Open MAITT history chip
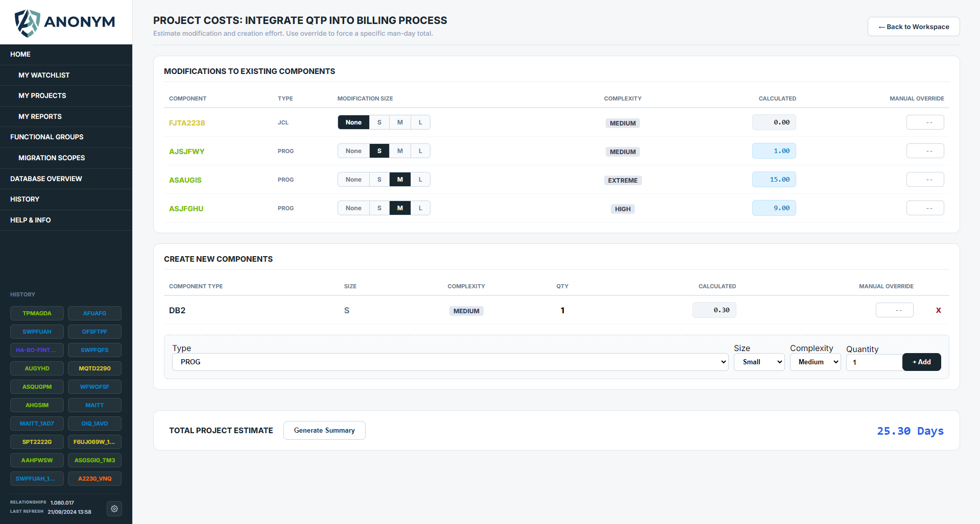The width and height of the screenshot is (980, 524). [x=94, y=405]
